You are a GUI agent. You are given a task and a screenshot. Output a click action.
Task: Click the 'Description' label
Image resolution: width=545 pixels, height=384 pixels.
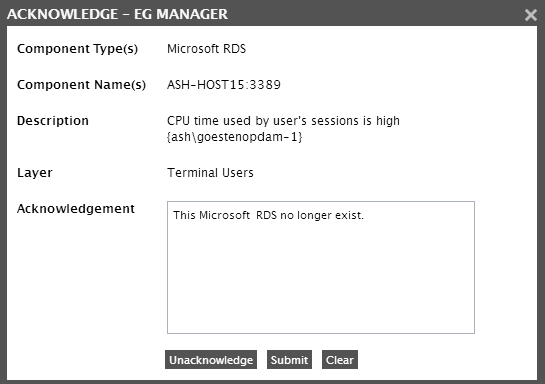coord(53,121)
